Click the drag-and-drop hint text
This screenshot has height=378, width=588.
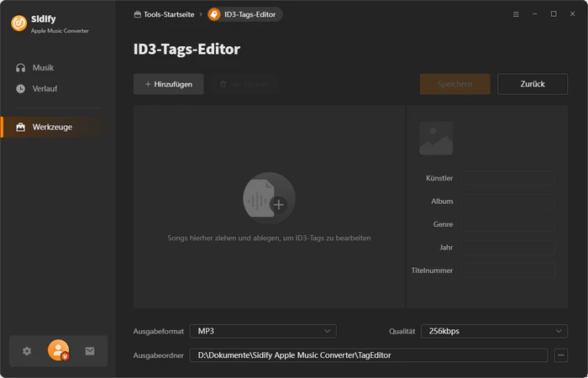270,238
